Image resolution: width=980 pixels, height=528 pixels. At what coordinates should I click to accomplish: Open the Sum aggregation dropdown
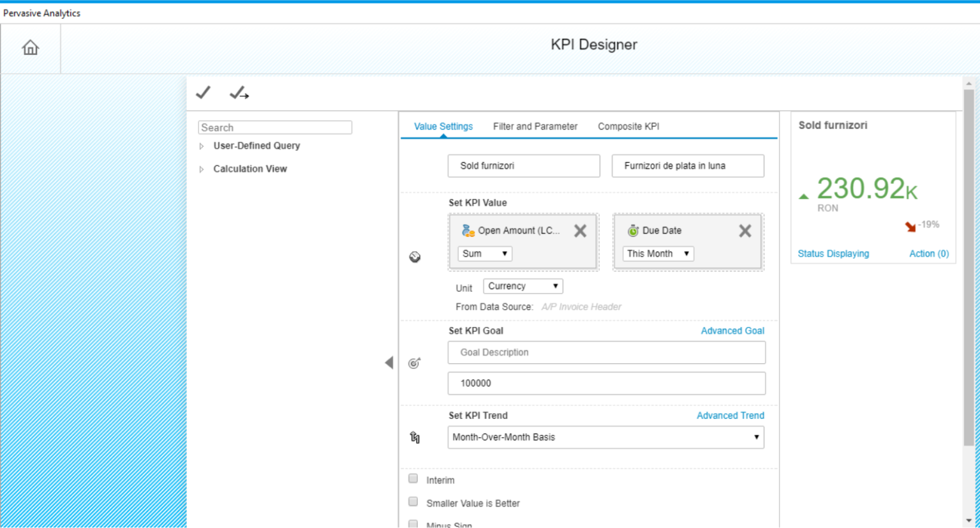click(484, 253)
